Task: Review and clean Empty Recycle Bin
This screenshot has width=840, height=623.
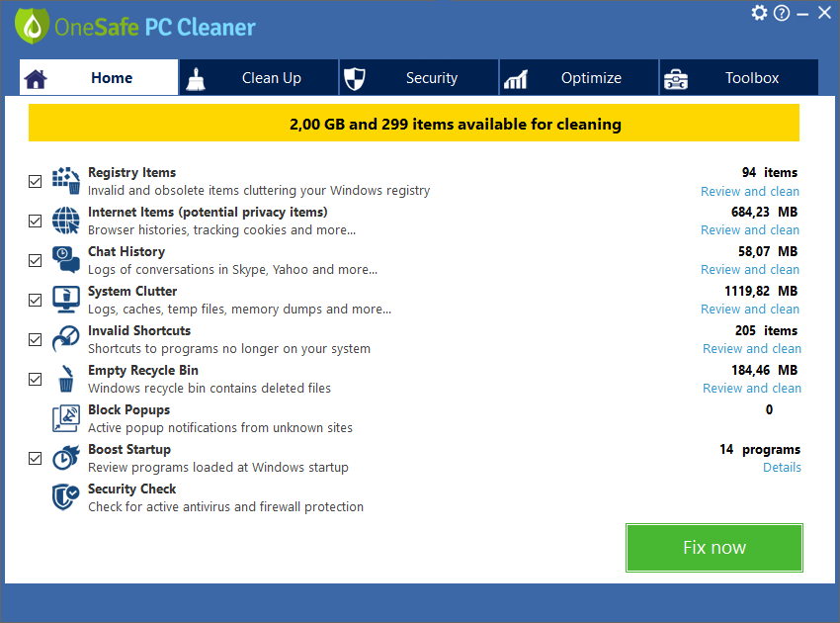Action: 752,389
